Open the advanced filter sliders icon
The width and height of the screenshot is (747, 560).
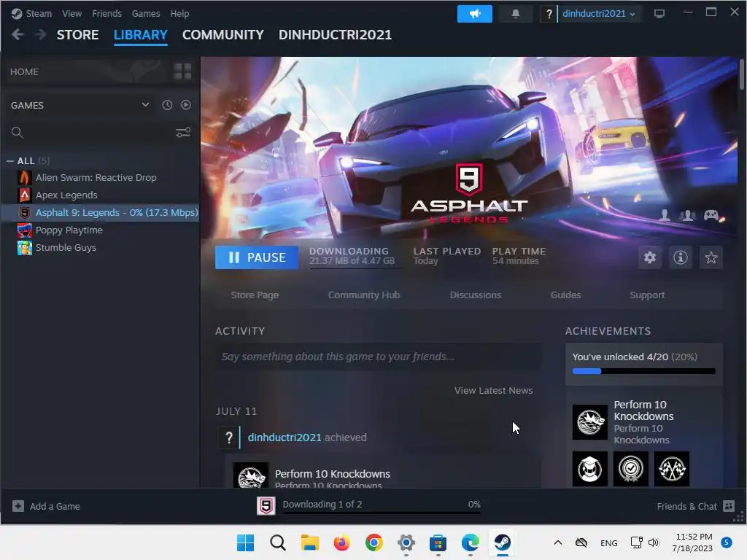183,133
